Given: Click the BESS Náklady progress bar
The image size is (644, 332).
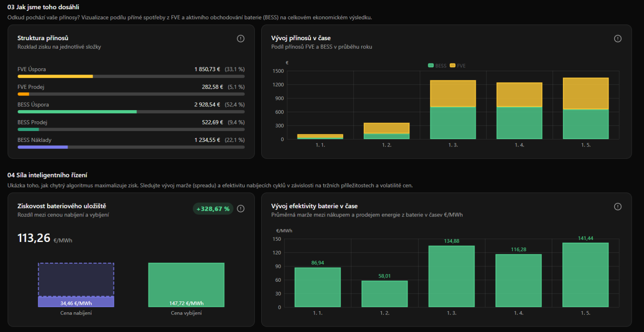Looking at the screenshot, I should [x=131, y=147].
